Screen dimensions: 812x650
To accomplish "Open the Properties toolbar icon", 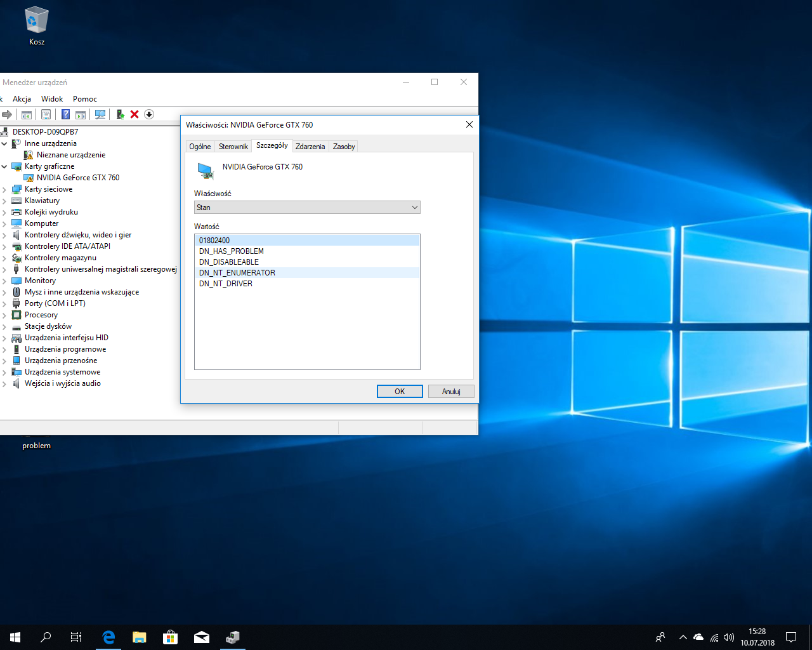I will coord(46,114).
